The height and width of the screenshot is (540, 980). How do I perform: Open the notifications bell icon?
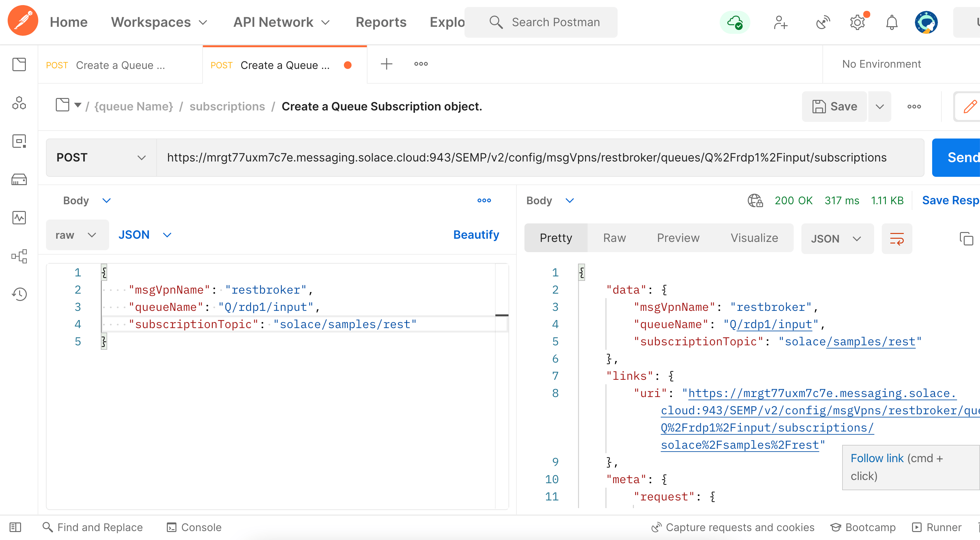(x=891, y=22)
